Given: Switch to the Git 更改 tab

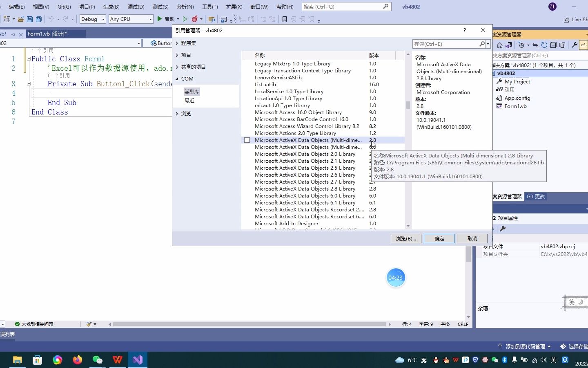Looking at the screenshot, I should pyautogui.click(x=536, y=197).
